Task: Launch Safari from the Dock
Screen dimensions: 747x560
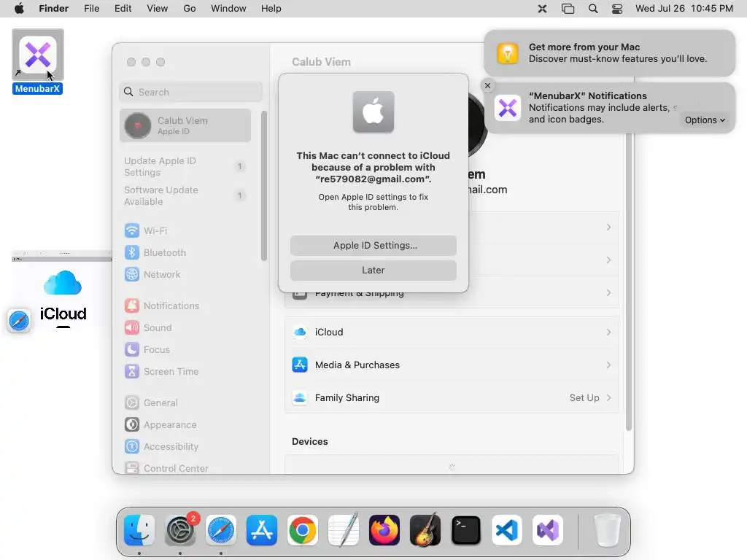Action: pyautogui.click(x=221, y=530)
